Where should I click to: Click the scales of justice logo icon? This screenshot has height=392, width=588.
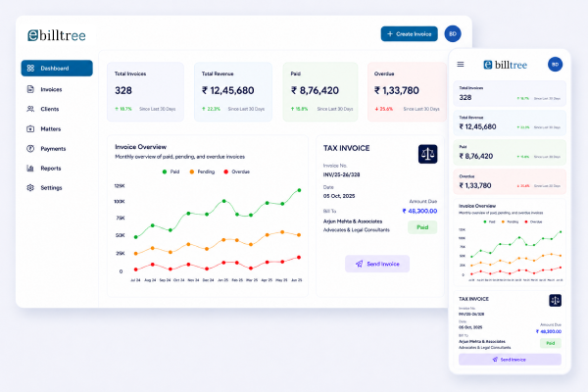(x=428, y=154)
